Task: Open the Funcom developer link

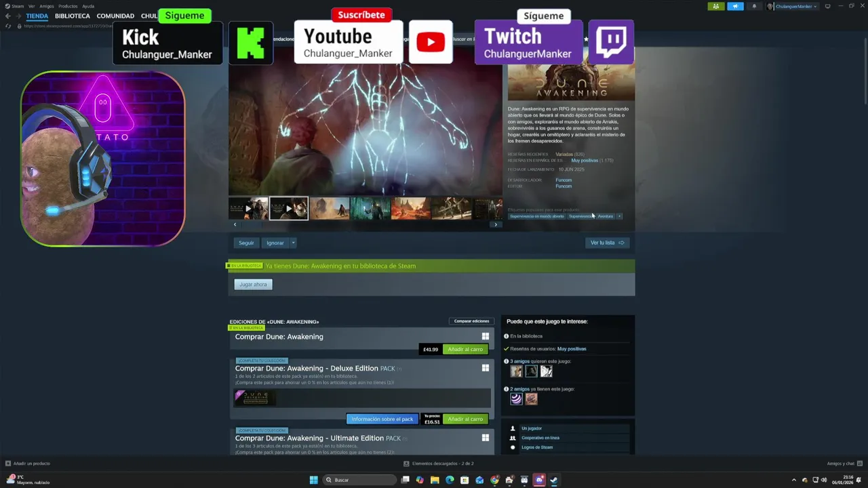Action: pos(564,180)
